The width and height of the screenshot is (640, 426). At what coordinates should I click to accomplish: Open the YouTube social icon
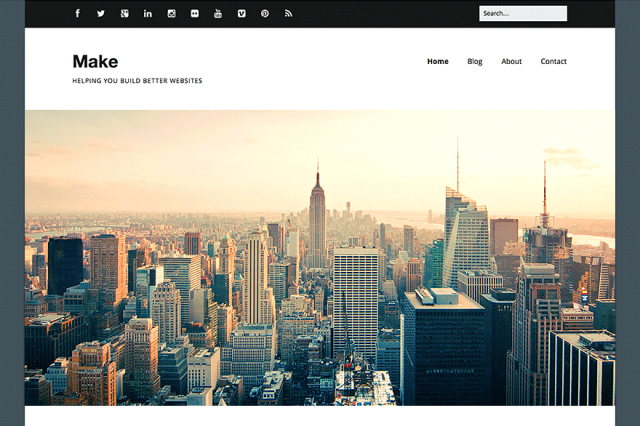218,13
